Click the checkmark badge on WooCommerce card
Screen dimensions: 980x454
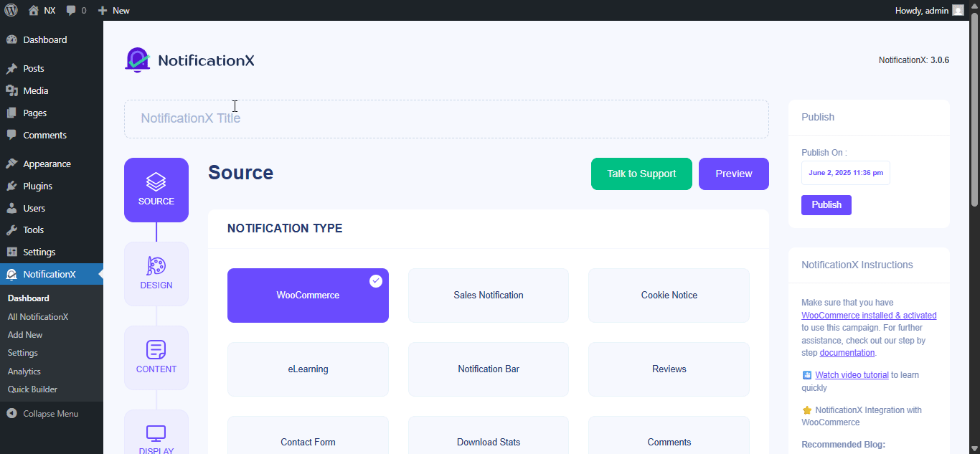pyautogui.click(x=376, y=281)
